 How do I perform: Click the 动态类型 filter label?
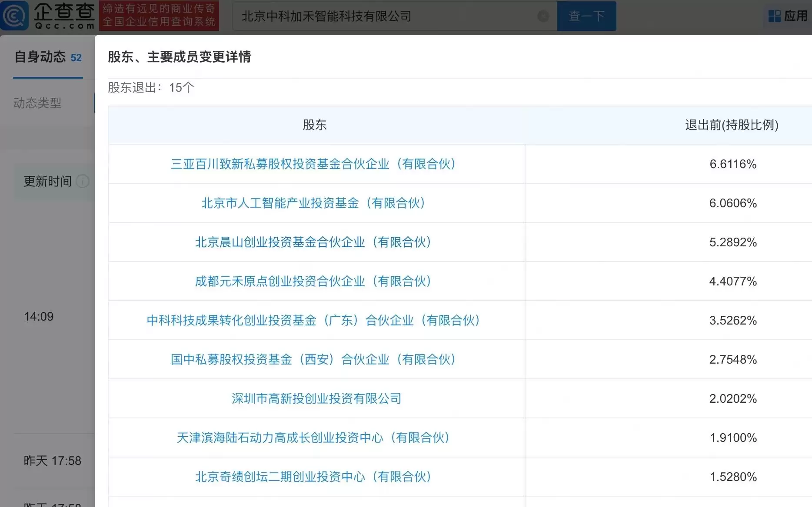click(x=37, y=103)
